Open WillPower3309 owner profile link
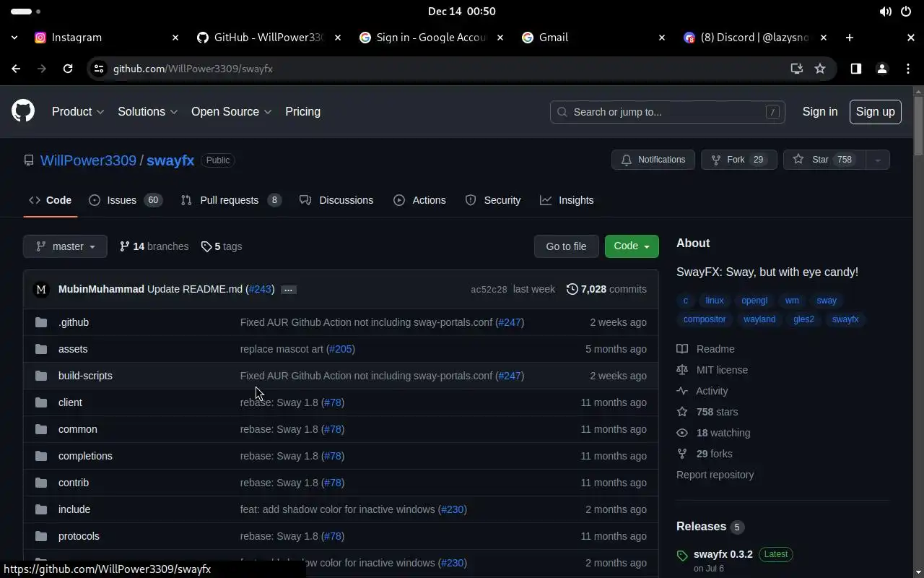 pos(88,160)
